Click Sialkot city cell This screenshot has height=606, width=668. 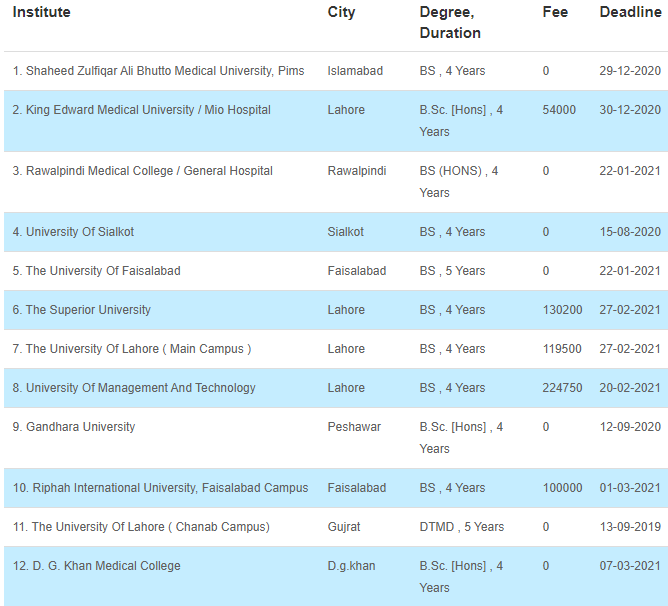click(346, 232)
